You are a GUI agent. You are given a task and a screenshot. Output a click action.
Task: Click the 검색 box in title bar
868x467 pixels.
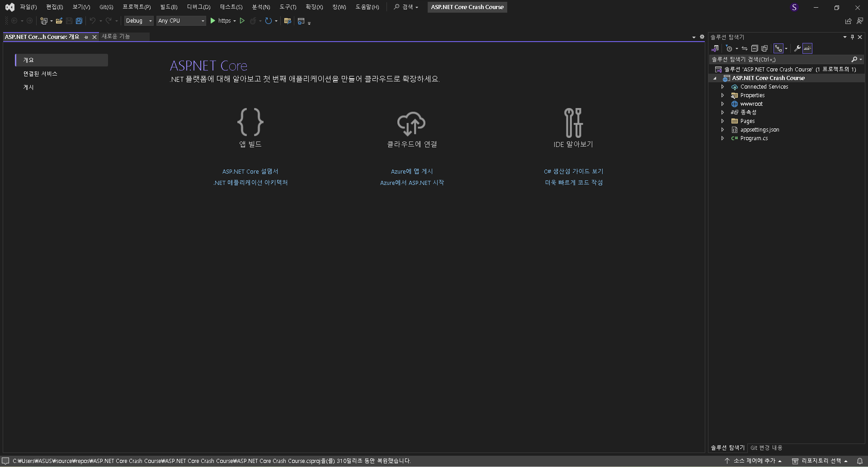[x=406, y=7]
